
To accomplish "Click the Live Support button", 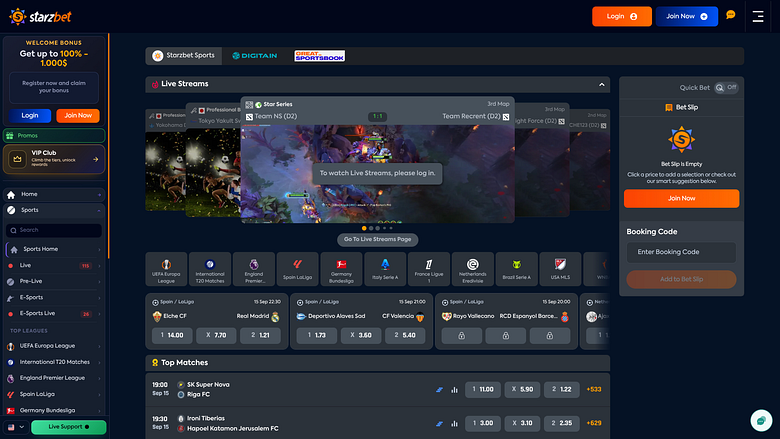I will [x=69, y=427].
